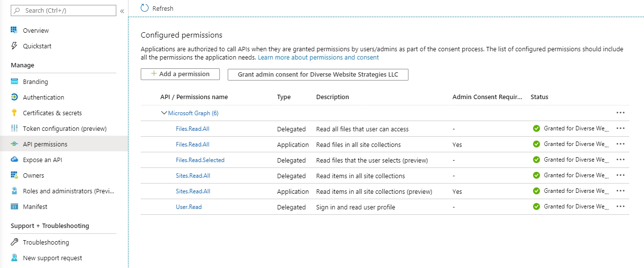Click the Search (Ctrl+/) input field

(x=64, y=10)
